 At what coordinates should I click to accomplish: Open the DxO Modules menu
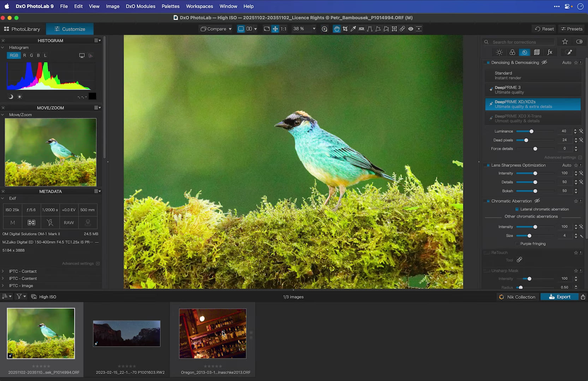tap(140, 6)
